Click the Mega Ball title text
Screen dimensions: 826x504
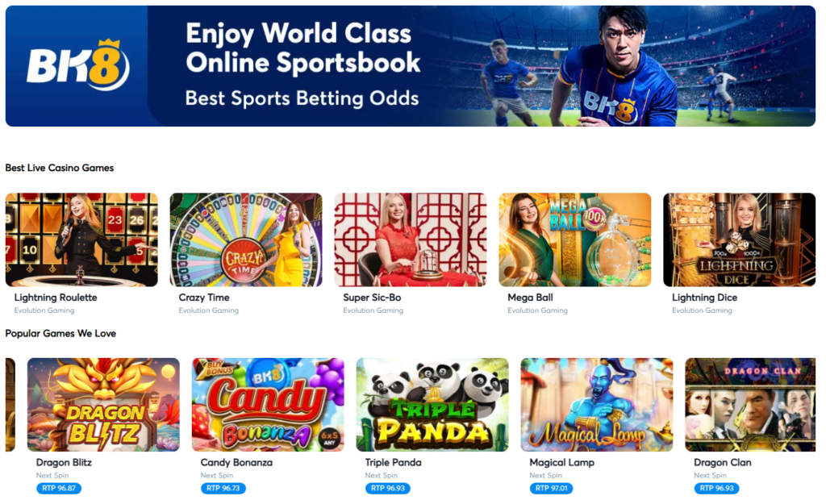click(x=530, y=298)
